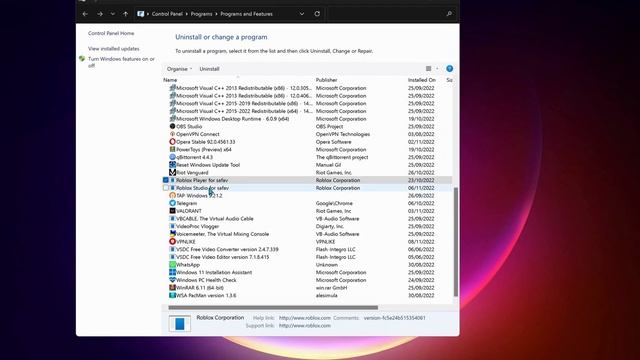Open the Organise menu
The image size is (640, 360).
(x=179, y=69)
